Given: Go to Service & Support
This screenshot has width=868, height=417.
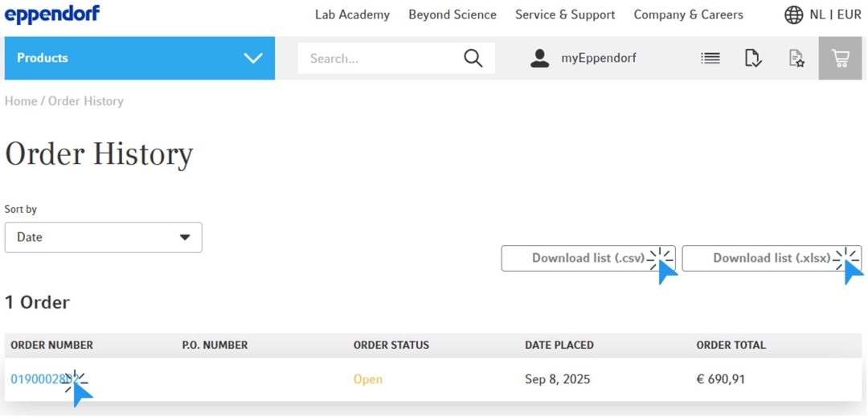Looking at the screenshot, I should (565, 14).
